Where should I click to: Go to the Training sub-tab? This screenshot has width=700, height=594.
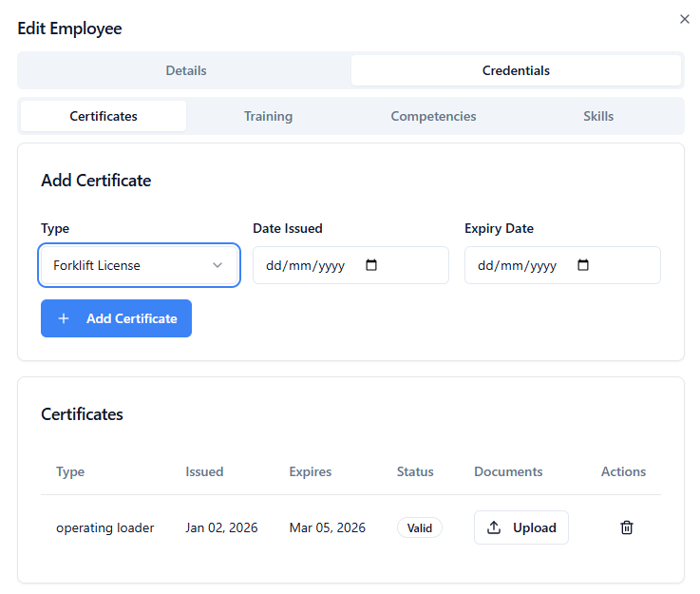point(268,116)
